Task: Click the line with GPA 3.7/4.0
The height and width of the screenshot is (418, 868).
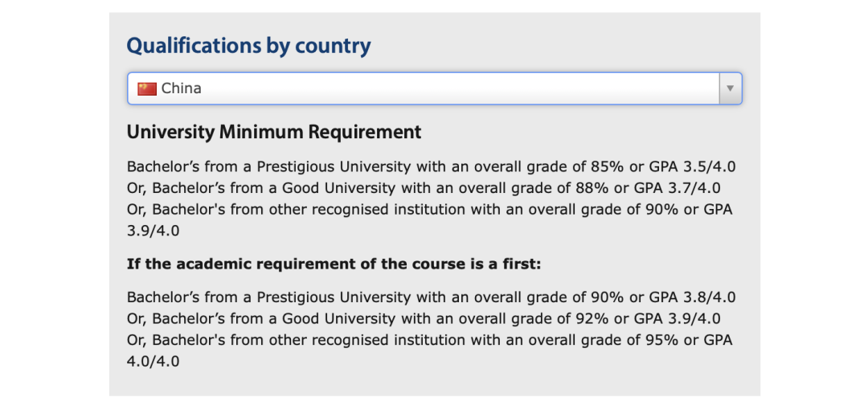Action: point(424,188)
